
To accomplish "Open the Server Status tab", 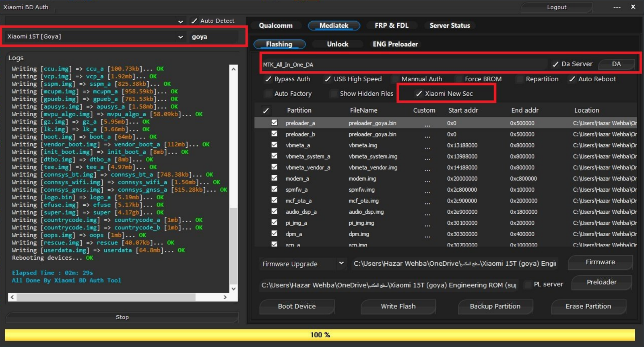I will (x=450, y=25).
